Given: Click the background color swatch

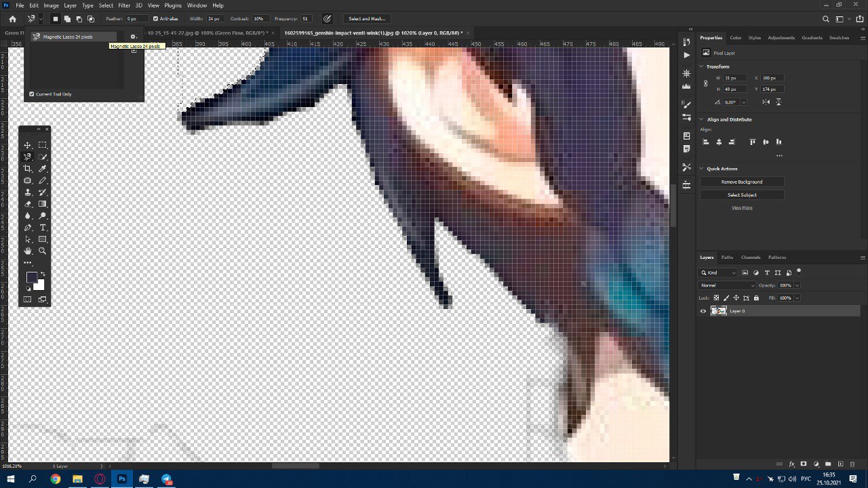Looking at the screenshot, I should click(x=40, y=286).
